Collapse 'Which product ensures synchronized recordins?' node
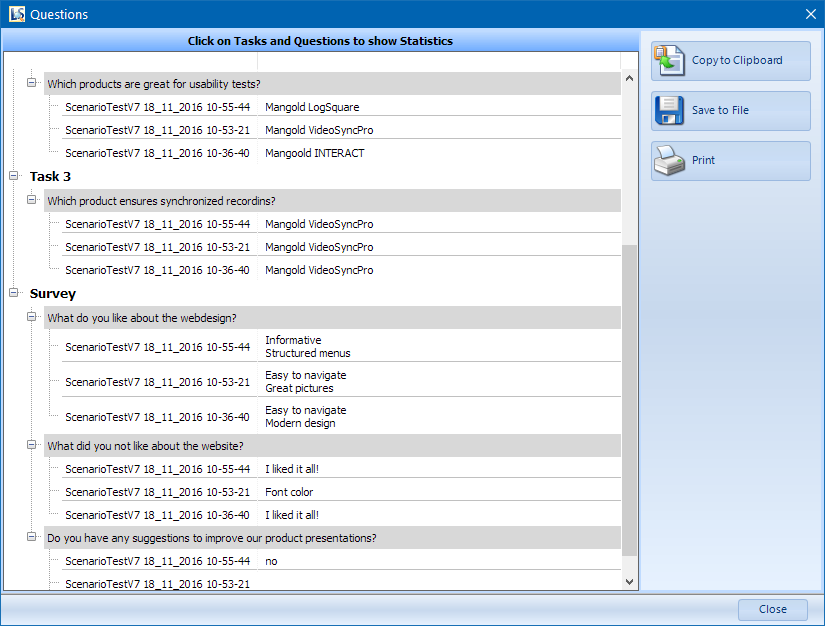 (32, 200)
